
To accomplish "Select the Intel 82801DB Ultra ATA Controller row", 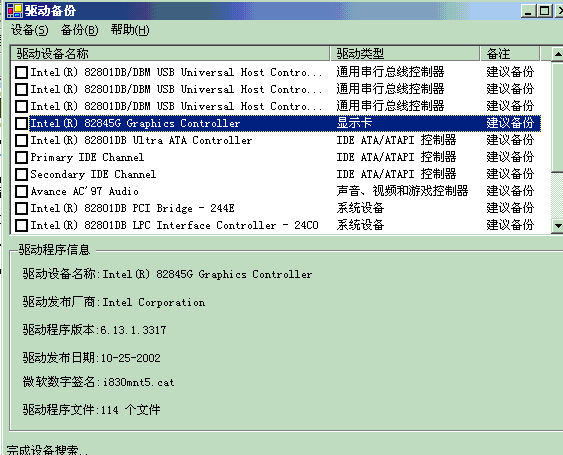I will [x=285, y=140].
